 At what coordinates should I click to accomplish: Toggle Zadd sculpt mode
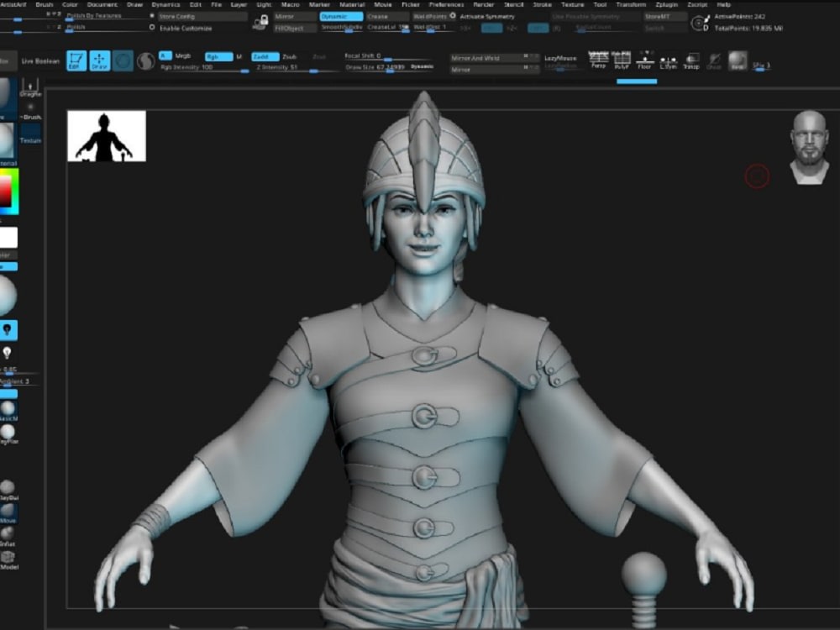(265, 56)
